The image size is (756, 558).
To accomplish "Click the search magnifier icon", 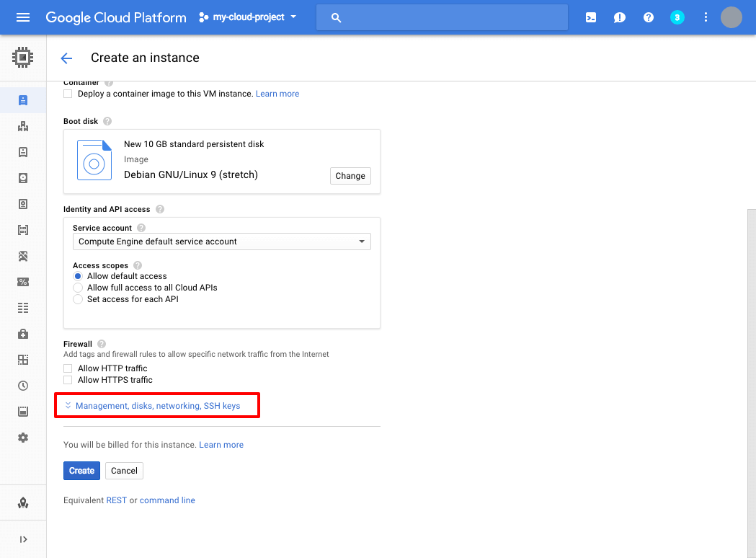I will [x=336, y=18].
